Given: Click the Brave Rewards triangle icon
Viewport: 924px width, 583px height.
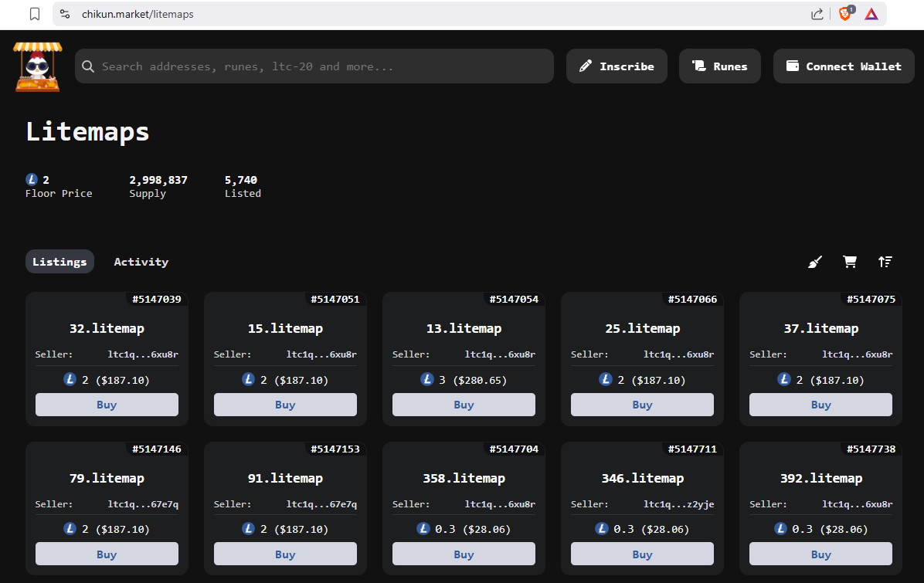Looking at the screenshot, I should 871,13.
